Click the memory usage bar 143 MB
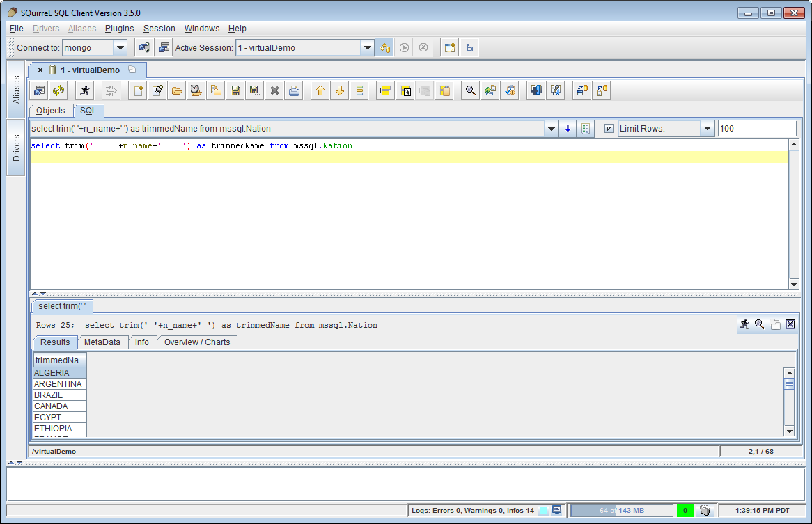This screenshot has height=524, width=812. [x=622, y=510]
